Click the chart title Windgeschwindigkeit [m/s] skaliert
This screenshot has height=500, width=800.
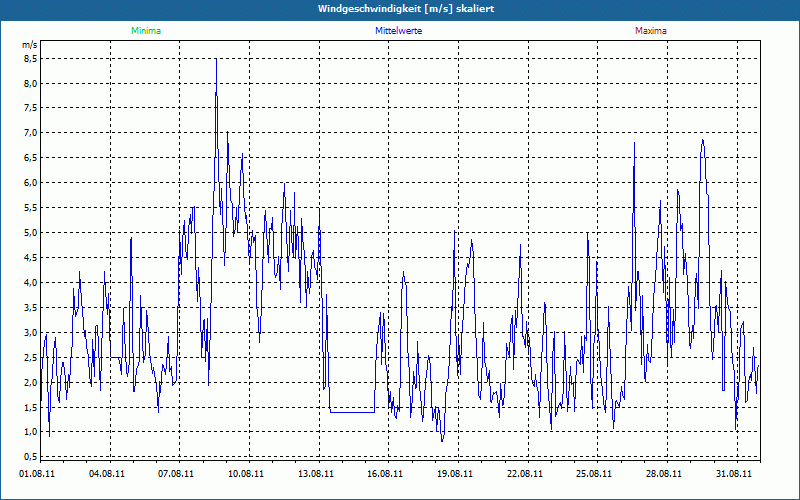point(406,9)
